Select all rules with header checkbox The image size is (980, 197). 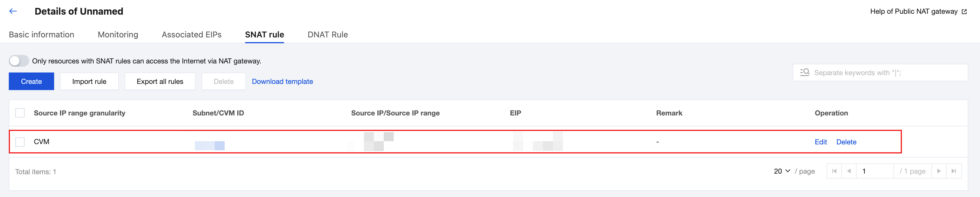tap(20, 113)
